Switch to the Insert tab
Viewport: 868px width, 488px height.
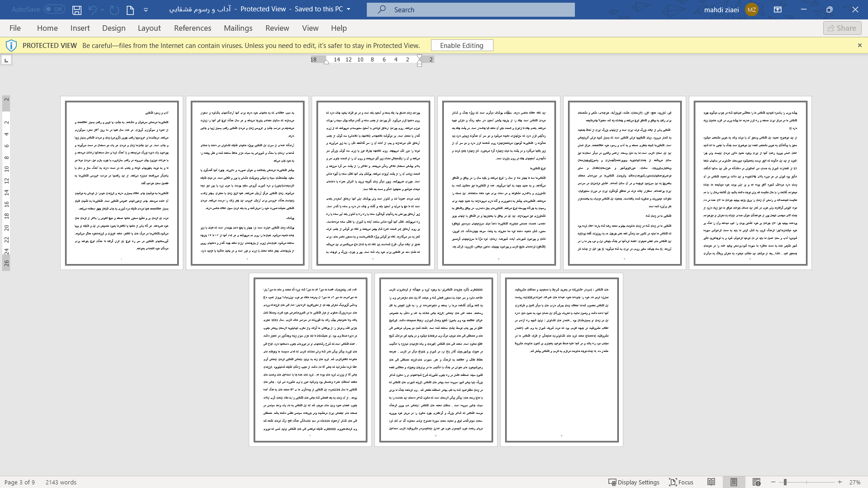[x=80, y=28]
